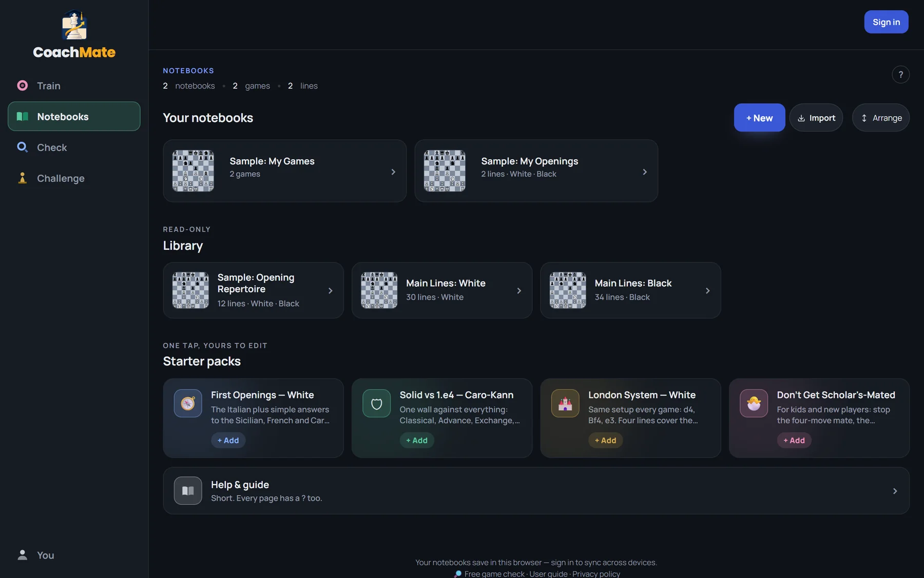Click the Arrange button
924x578 pixels.
pyautogui.click(x=881, y=118)
